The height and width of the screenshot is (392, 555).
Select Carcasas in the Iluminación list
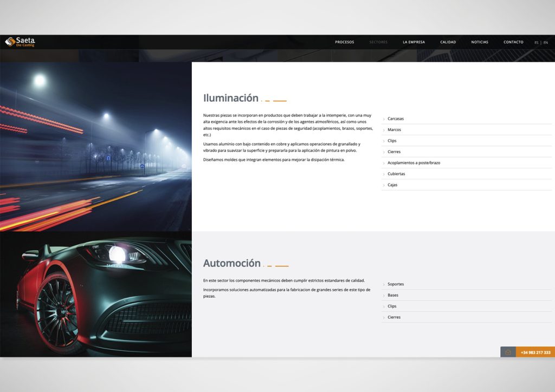pos(466,119)
